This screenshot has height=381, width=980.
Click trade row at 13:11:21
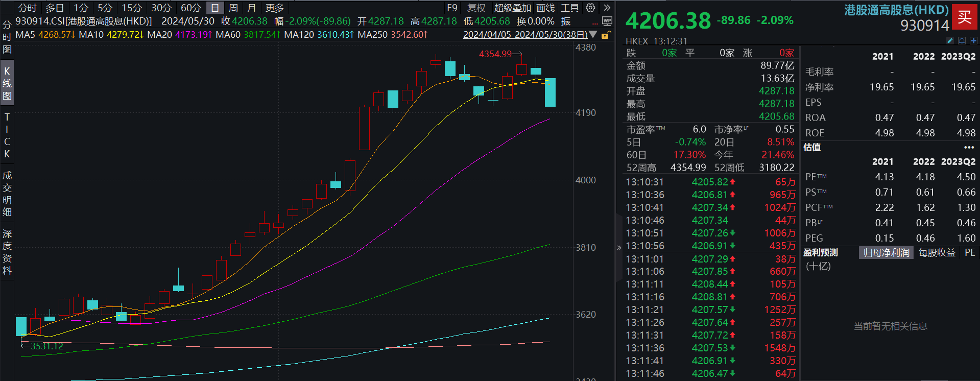[710, 309]
